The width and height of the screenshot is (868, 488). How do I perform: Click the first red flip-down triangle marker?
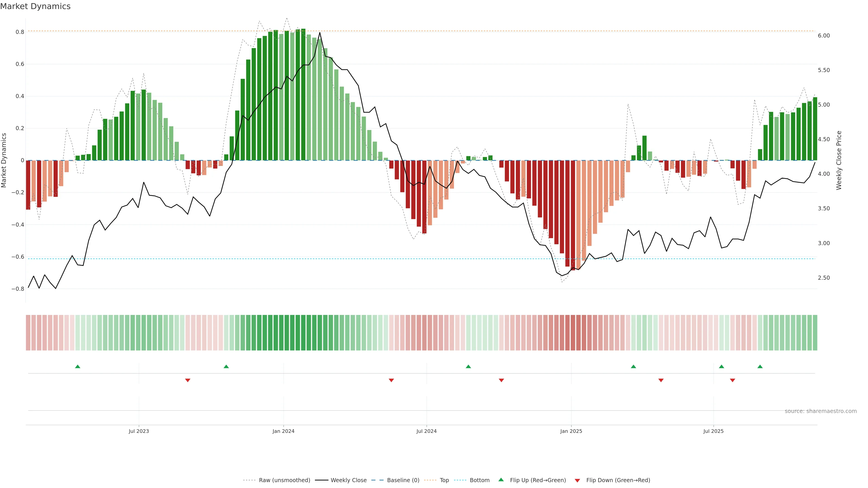188,380
